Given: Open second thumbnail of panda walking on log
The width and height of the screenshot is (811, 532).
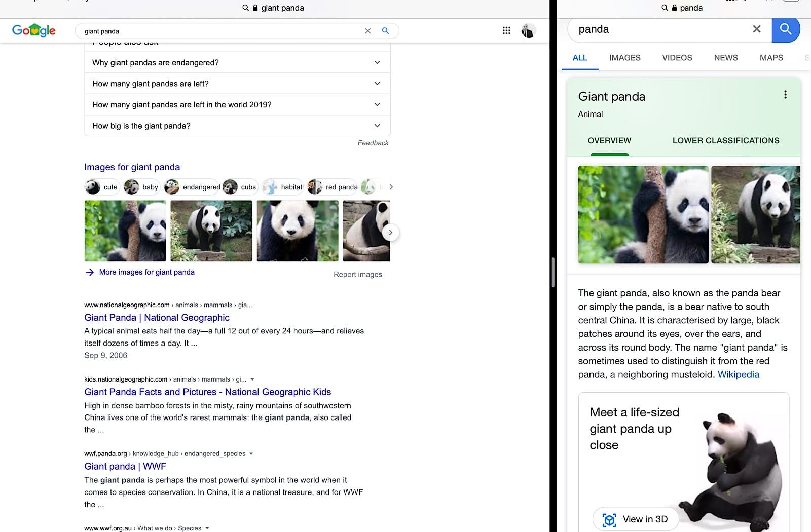Looking at the screenshot, I should 211,231.
